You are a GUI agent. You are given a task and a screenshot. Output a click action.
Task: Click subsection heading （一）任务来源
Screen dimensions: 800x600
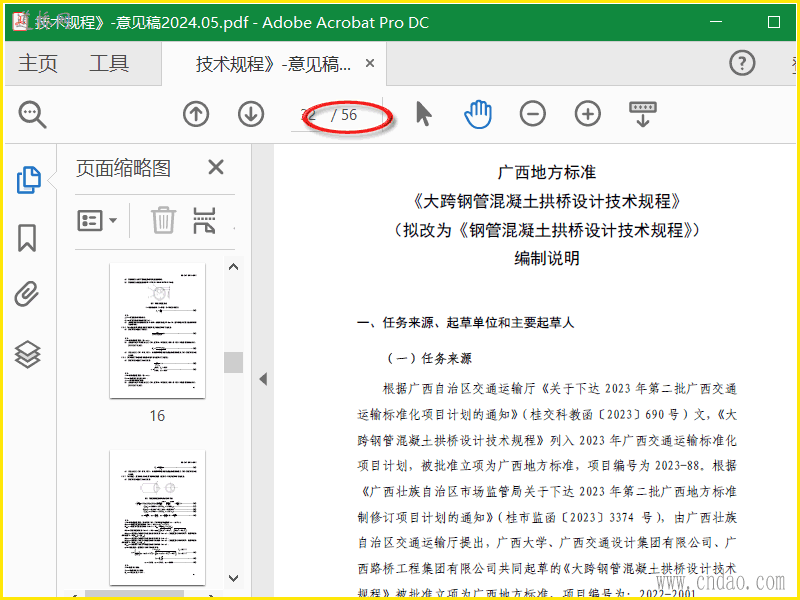[x=428, y=359]
